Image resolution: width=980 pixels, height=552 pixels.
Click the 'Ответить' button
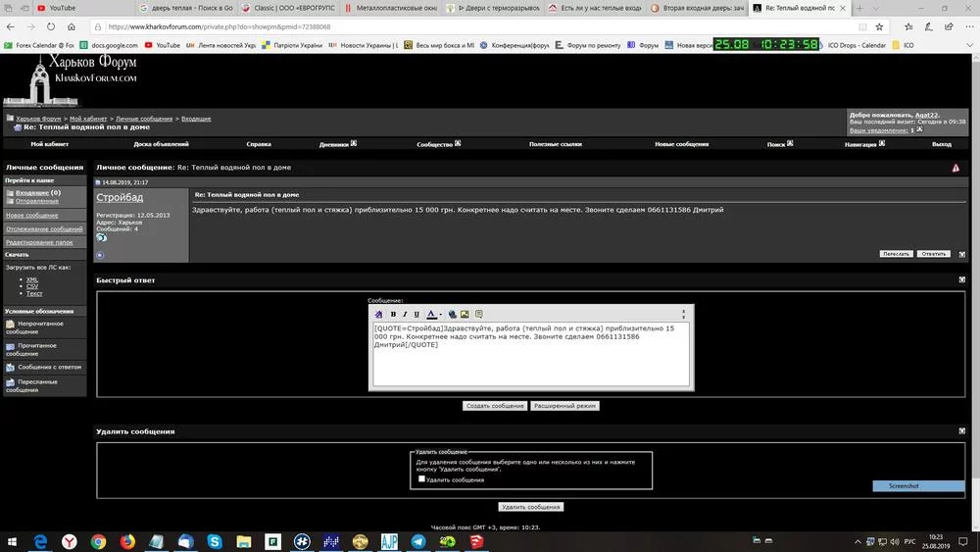point(933,254)
